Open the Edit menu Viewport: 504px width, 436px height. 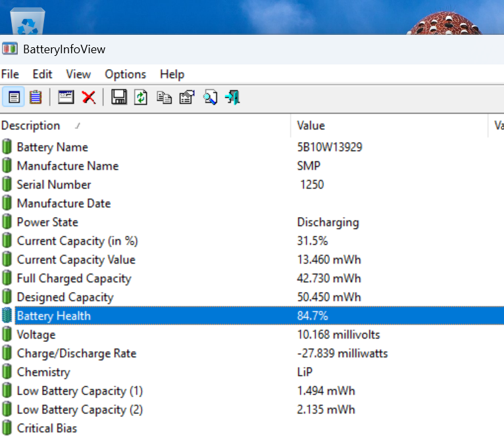(42, 74)
